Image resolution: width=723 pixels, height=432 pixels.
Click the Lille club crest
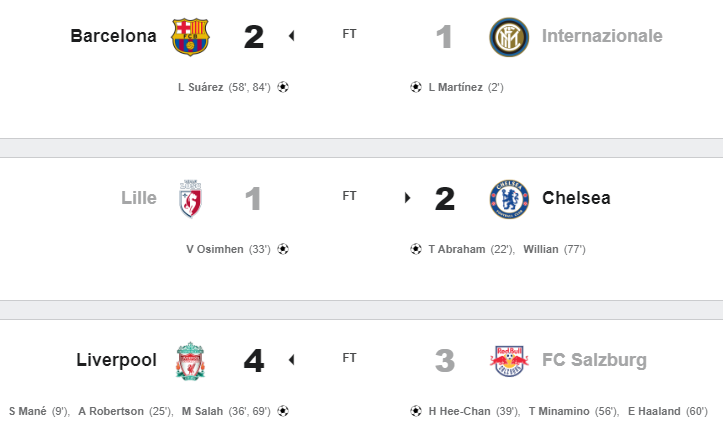[x=190, y=199]
